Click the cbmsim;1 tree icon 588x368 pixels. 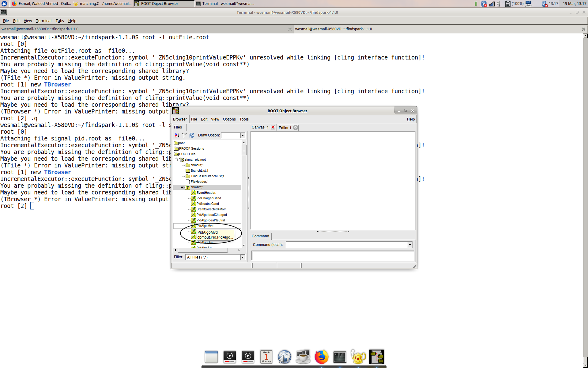(x=188, y=187)
